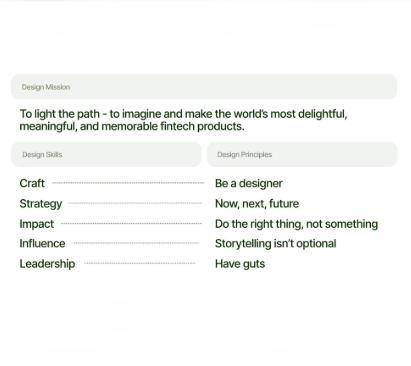Click dotted line next to Influence
Image resolution: width=411 pixels, height=366 pixels.
click(136, 243)
